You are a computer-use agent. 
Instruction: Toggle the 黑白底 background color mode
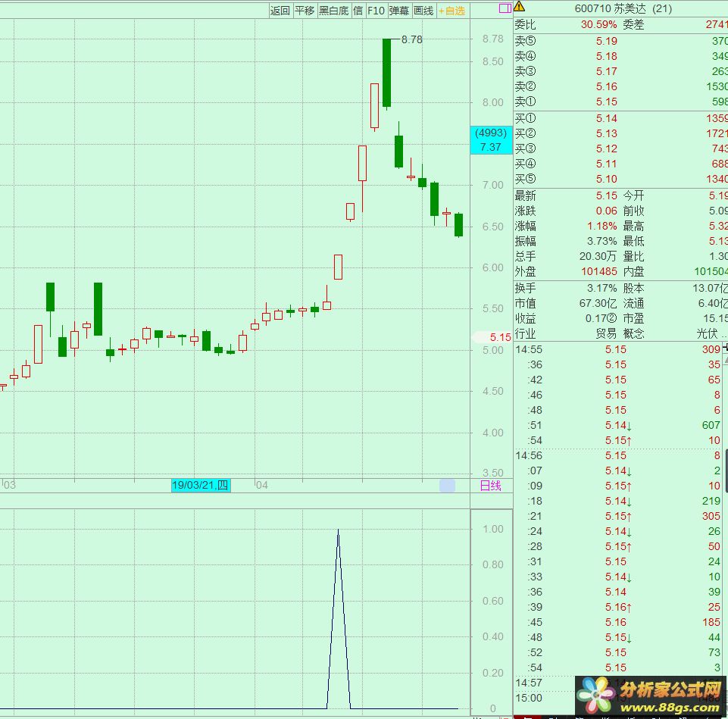[334, 11]
